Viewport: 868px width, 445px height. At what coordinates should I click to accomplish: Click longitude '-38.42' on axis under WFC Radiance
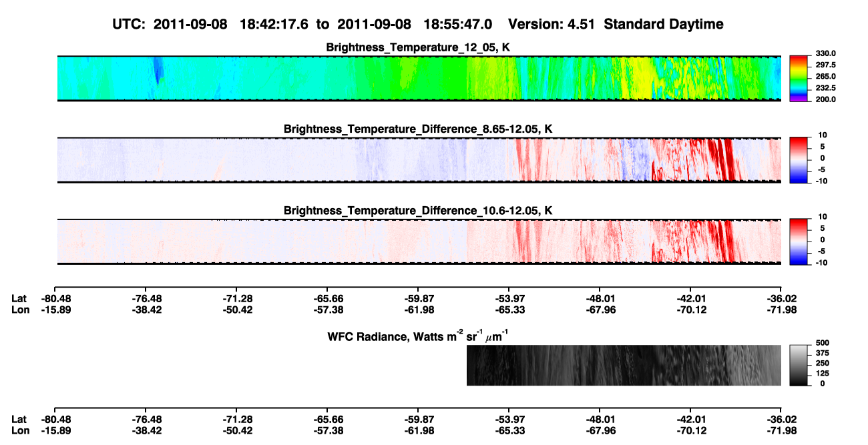tap(146, 430)
